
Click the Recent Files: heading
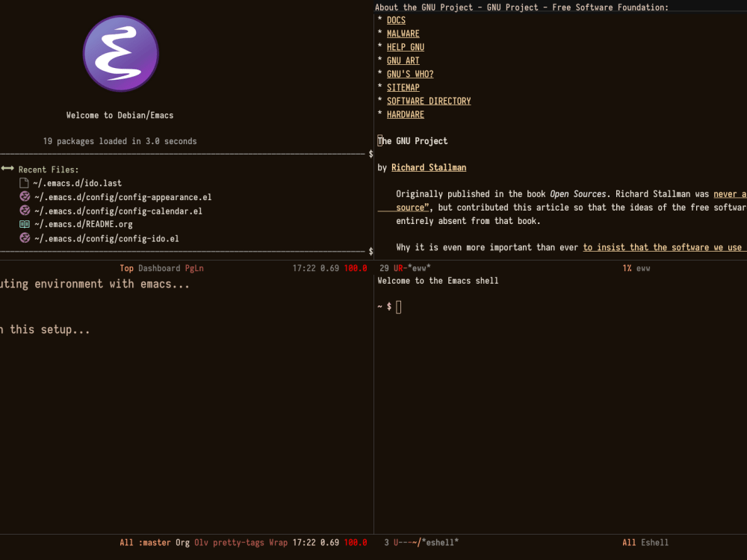click(49, 169)
